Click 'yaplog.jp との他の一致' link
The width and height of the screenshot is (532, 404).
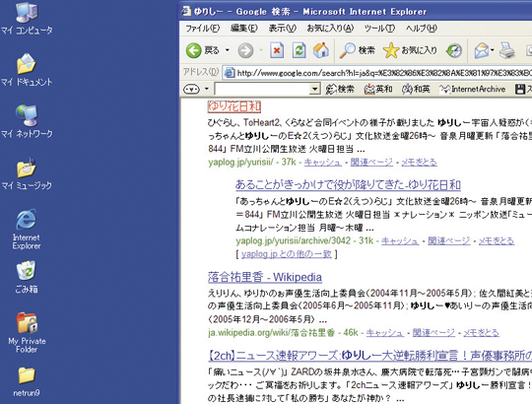point(287,254)
